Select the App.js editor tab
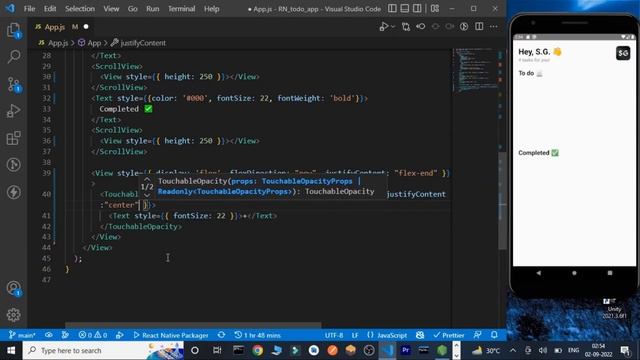640x360 pixels. coord(61,27)
